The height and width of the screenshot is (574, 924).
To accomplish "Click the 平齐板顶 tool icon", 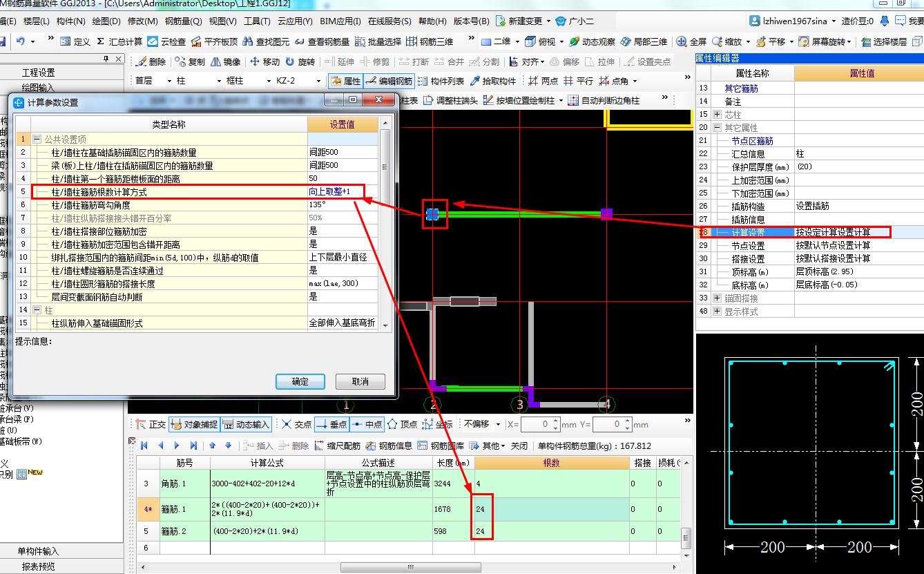I will coord(196,41).
